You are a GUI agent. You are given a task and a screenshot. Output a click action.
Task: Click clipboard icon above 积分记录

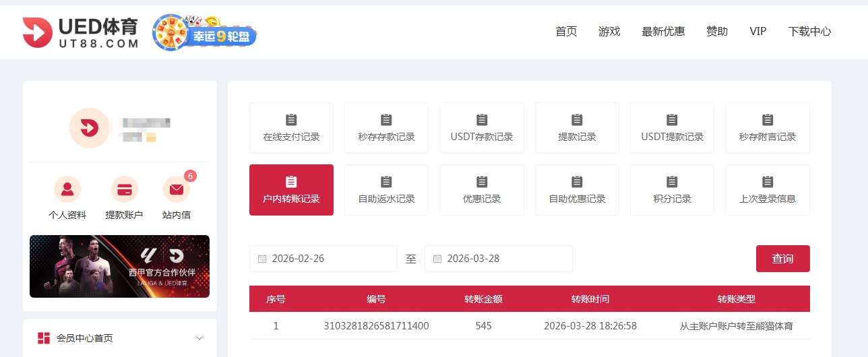672,181
